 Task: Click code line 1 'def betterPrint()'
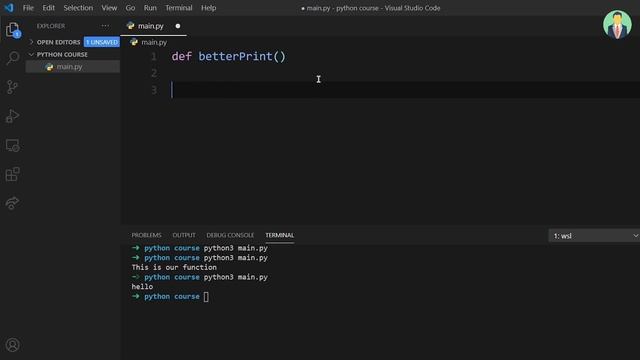(x=229, y=57)
